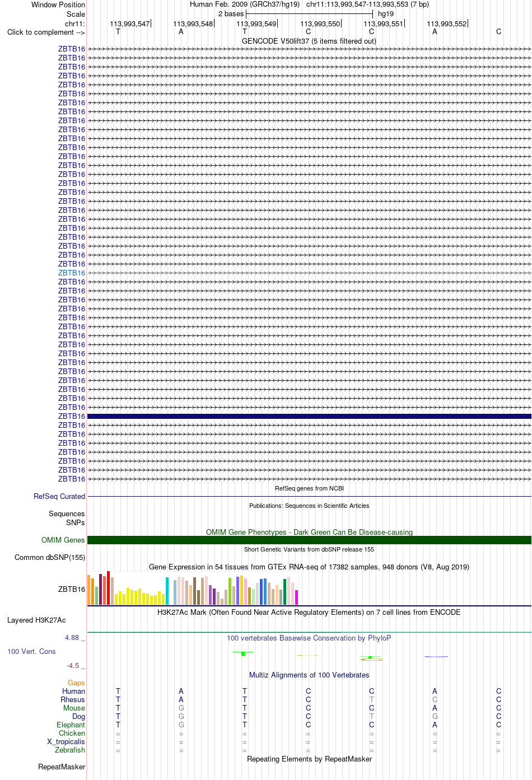Click the 'Click to complement -->' label
532x780 pixels.
tap(46, 32)
